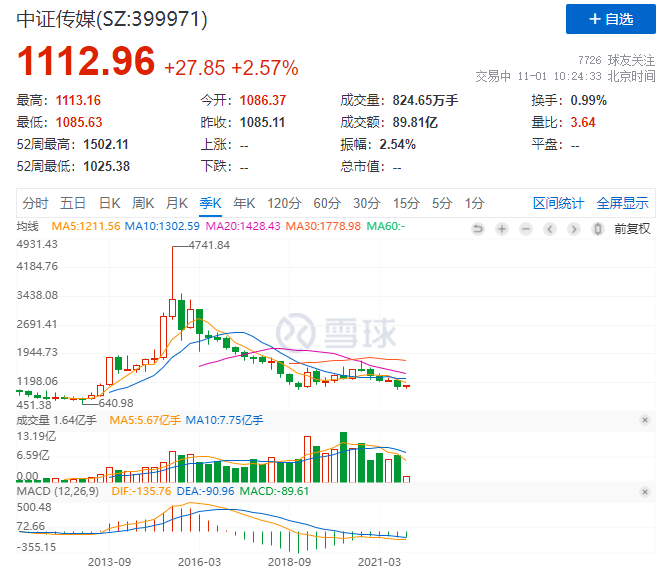
Task: Click the MACD:-89.61 value label
Action: (x=274, y=491)
